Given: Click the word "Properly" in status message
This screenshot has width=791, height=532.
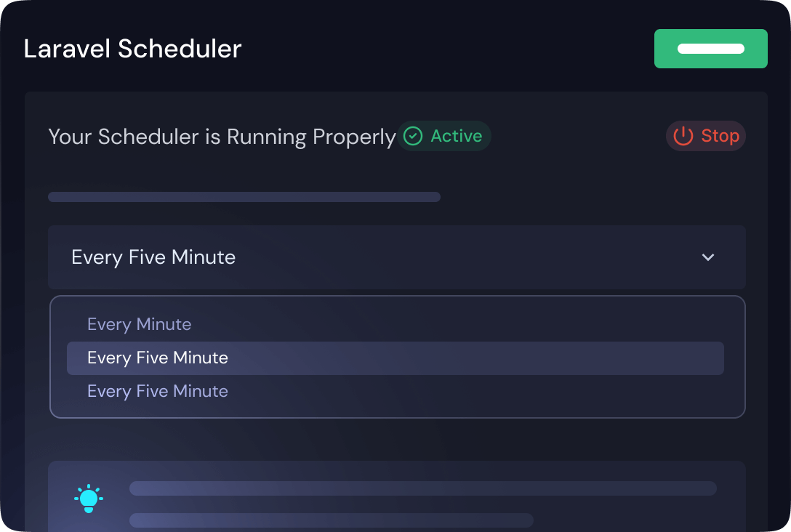Looking at the screenshot, I should click(354, 137).
